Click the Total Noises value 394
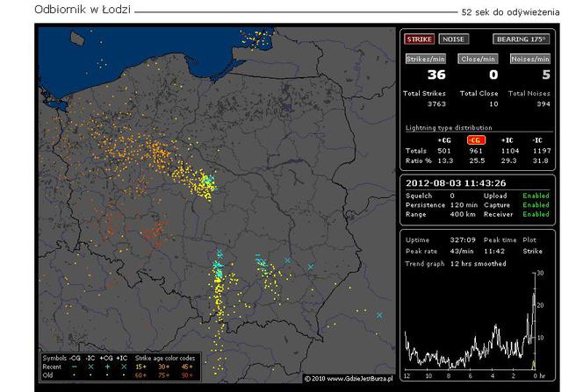 click(543, 104)
